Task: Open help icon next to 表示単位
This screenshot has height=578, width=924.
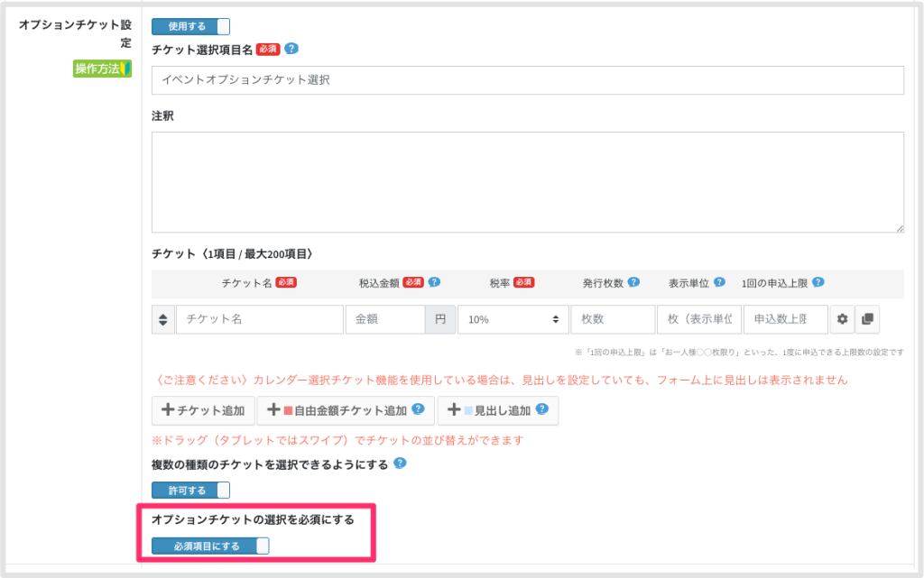Action: 719,282
